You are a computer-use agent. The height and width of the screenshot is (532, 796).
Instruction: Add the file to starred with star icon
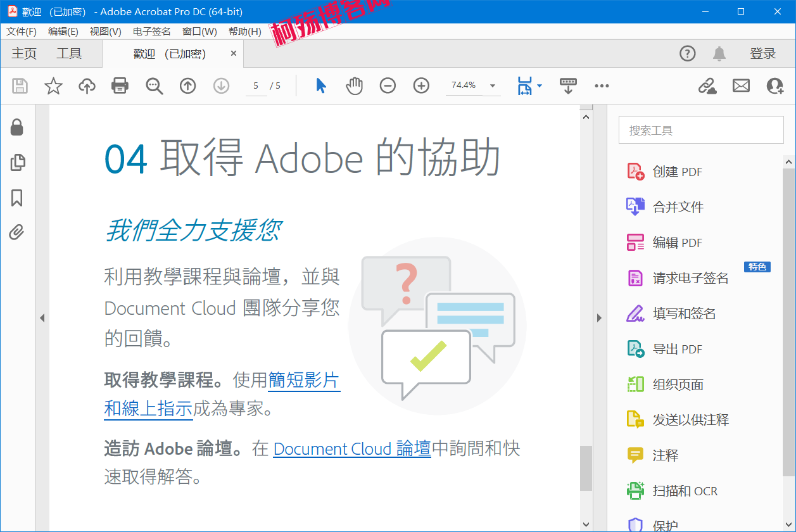click(54, 85)
